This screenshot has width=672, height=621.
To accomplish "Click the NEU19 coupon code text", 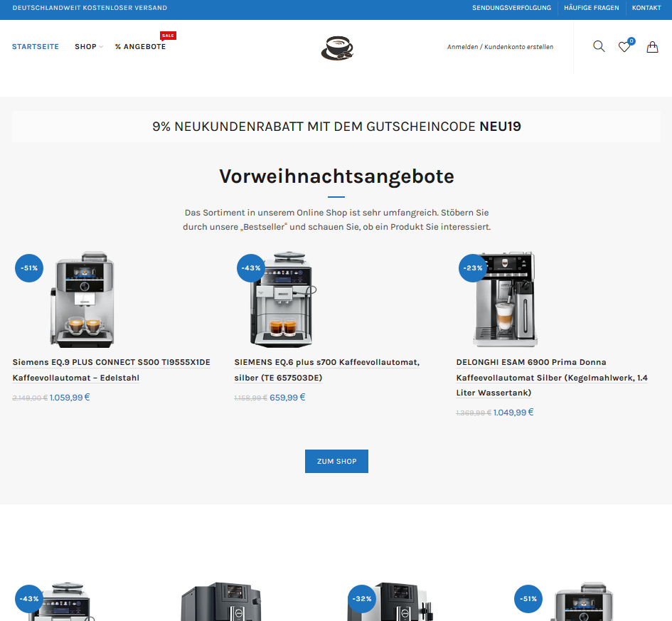I will click(x=500, y=127).
